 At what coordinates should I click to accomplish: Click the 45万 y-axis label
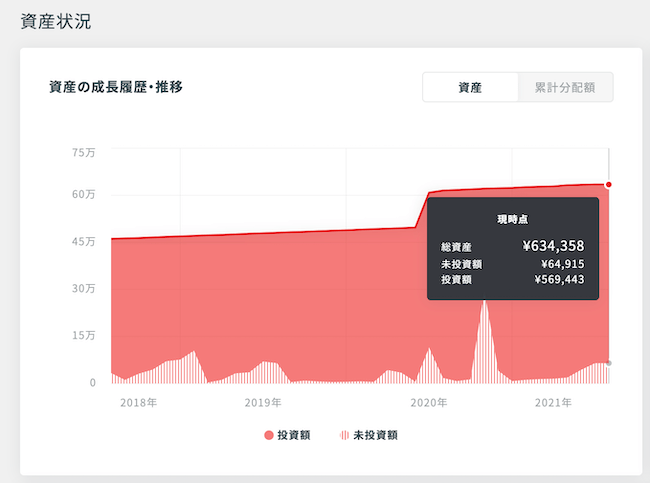pyautogui.click(x=84, y=241)
